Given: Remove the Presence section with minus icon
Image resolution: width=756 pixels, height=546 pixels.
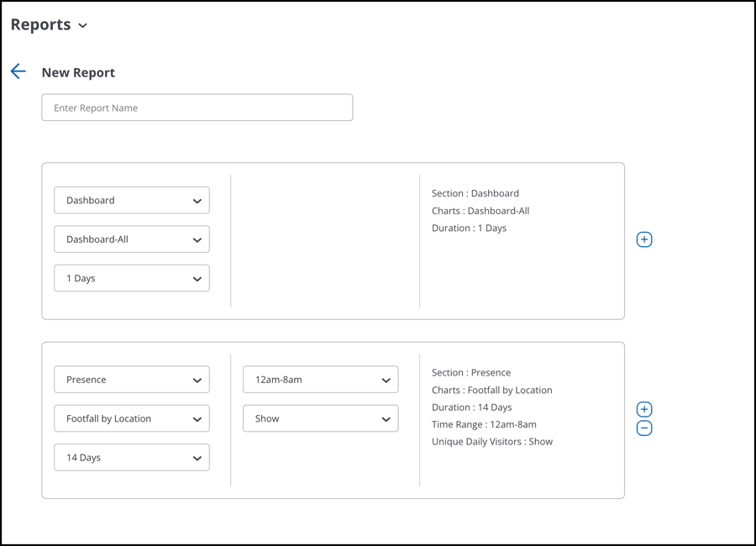Looking at the screenshot, I should tap(644, 428).
